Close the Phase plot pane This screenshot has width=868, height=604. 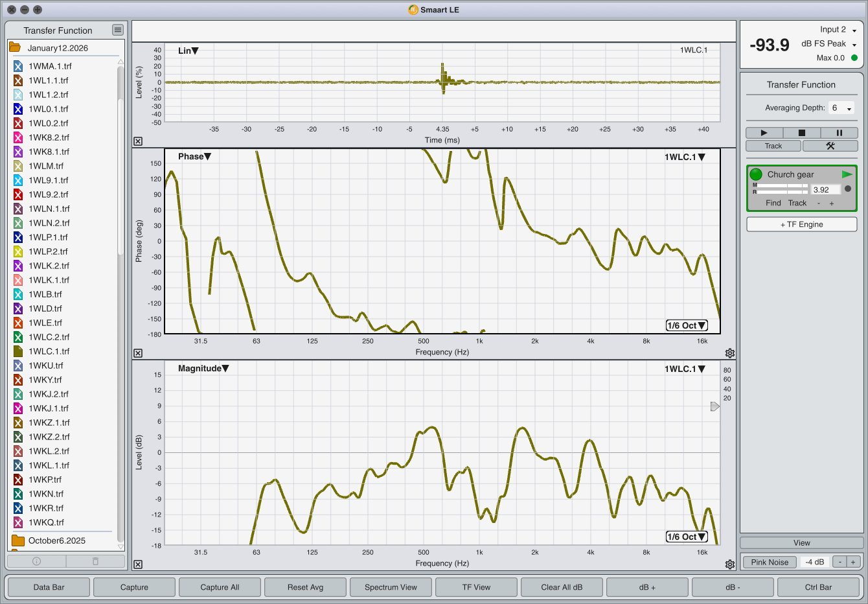pos(138,353)
